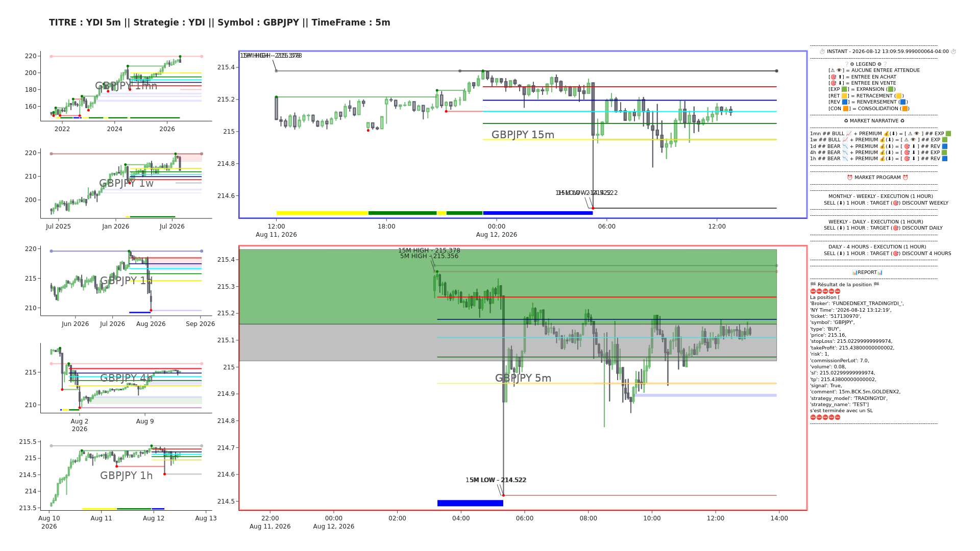Click the 15M LOW marker on the 5m chart
This screenshot has width=980, height=551.
(x=503, y=495)
